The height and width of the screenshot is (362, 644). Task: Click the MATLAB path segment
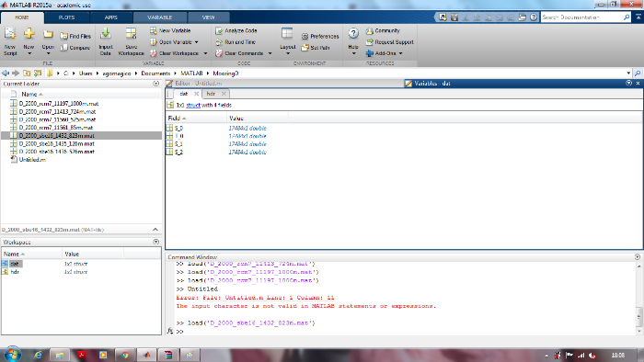tap(191, 73)
